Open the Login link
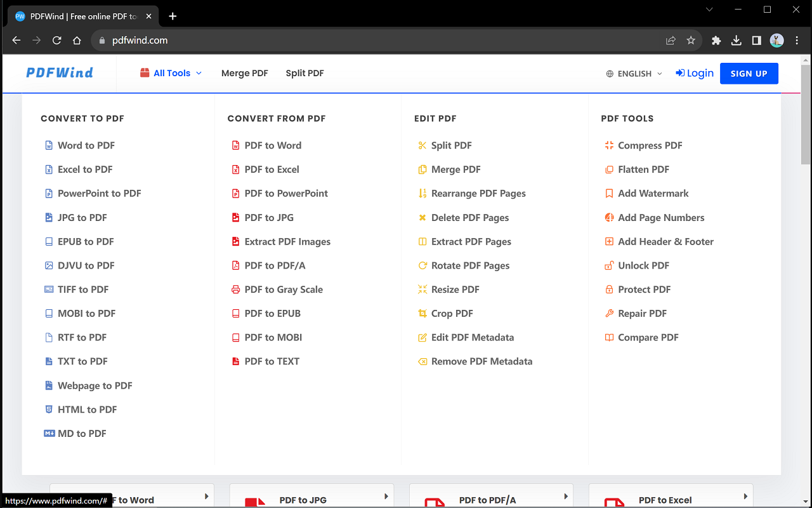The height and width of the screenshot is (508, 812). 695,73
